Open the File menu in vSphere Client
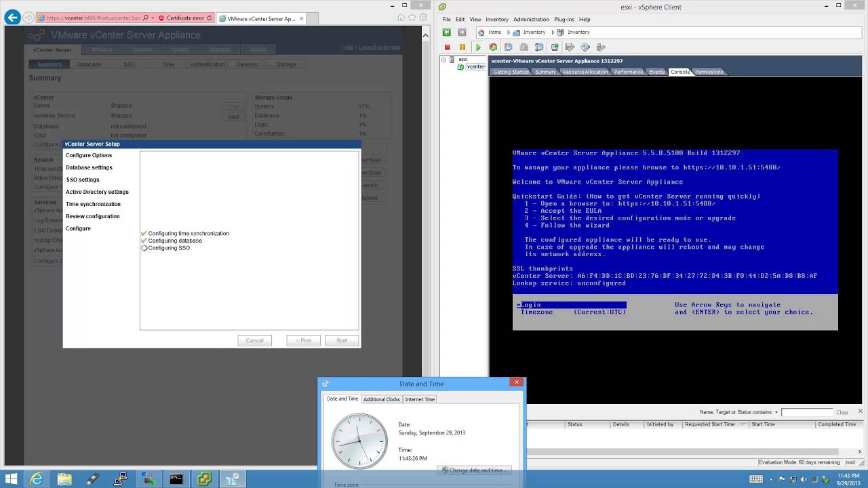 click(x=447, y=20)
